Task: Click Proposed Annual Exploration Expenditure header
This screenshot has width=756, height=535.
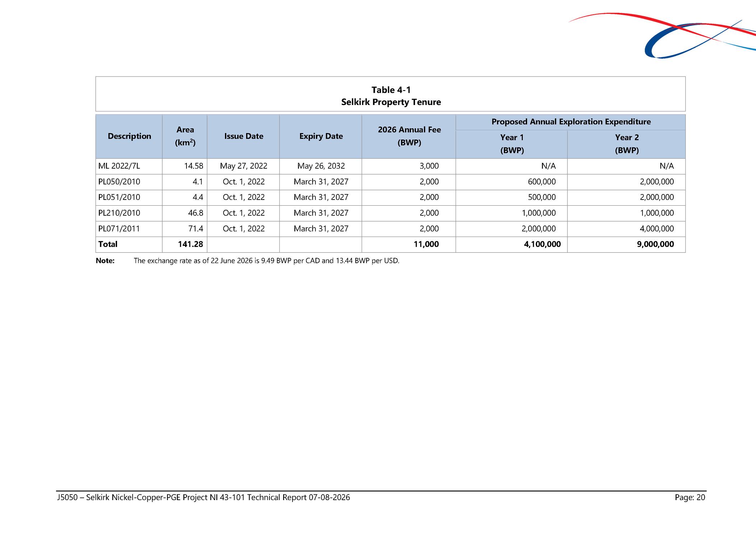Action: click(571, 122)
